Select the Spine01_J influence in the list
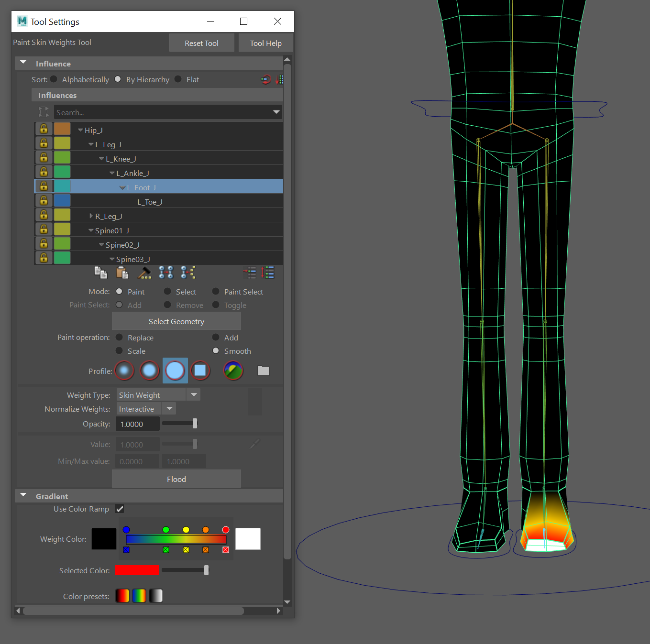The width and height of the screenshot is (650, 644). pyautogui.click(x=112, y=230)
